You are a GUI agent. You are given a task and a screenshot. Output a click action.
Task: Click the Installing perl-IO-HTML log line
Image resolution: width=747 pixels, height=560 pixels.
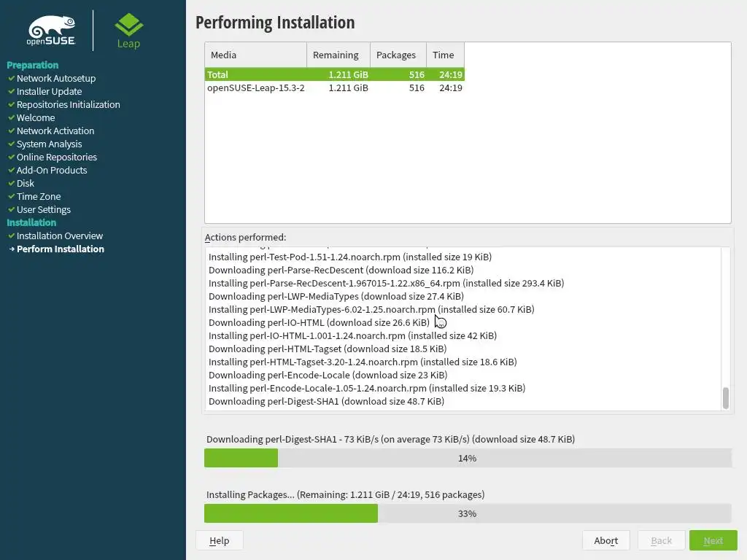pos(352,335)
